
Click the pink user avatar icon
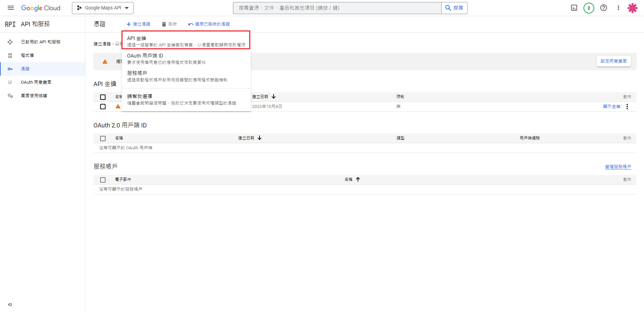(632, 8)
